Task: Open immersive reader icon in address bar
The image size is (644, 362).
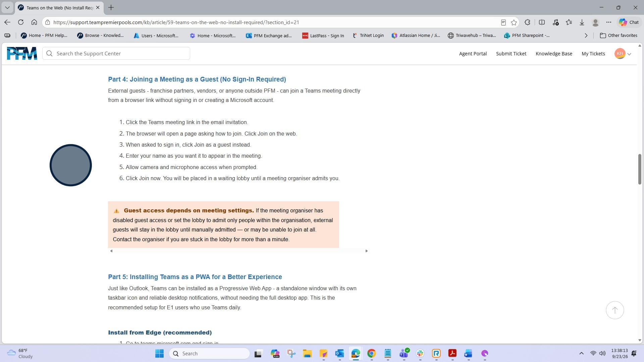Action: pos(503,22)
